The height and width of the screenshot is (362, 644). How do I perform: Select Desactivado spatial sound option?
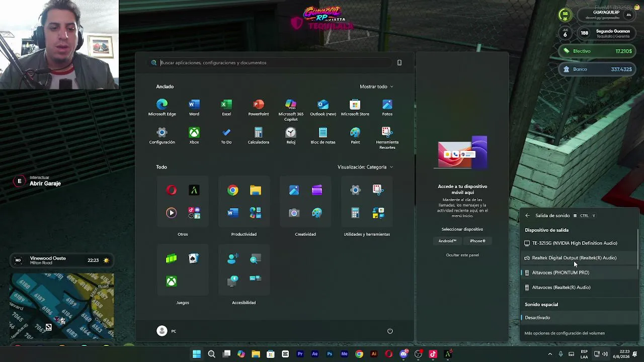pyautogui.click(x=579, y=318)
